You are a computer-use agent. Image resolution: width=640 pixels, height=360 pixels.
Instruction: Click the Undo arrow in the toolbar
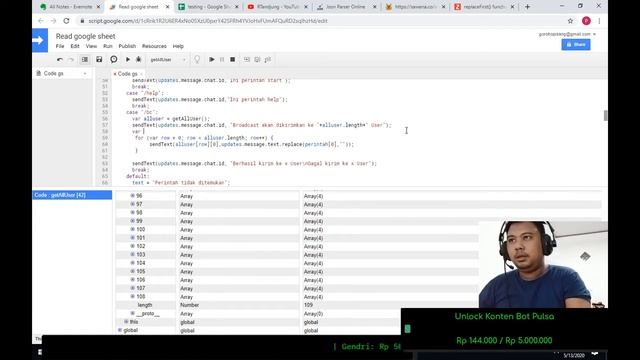[x=60, y=60]
